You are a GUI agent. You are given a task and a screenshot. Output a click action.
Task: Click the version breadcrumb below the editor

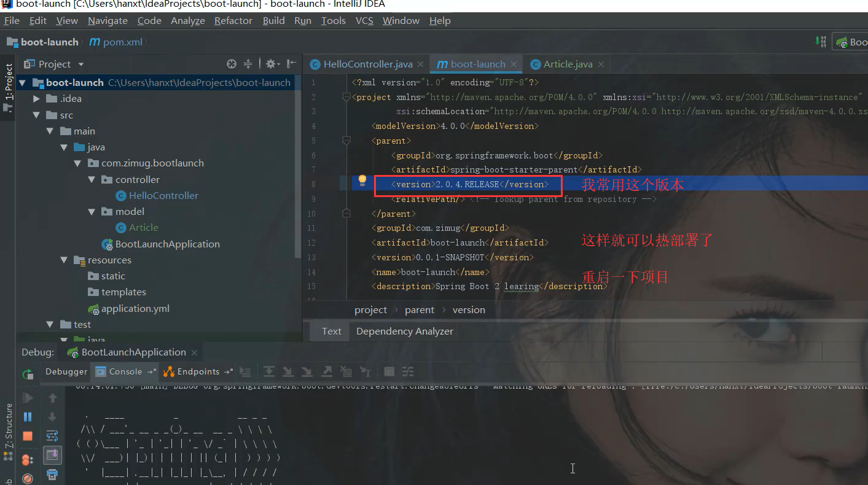click(469, 310)
